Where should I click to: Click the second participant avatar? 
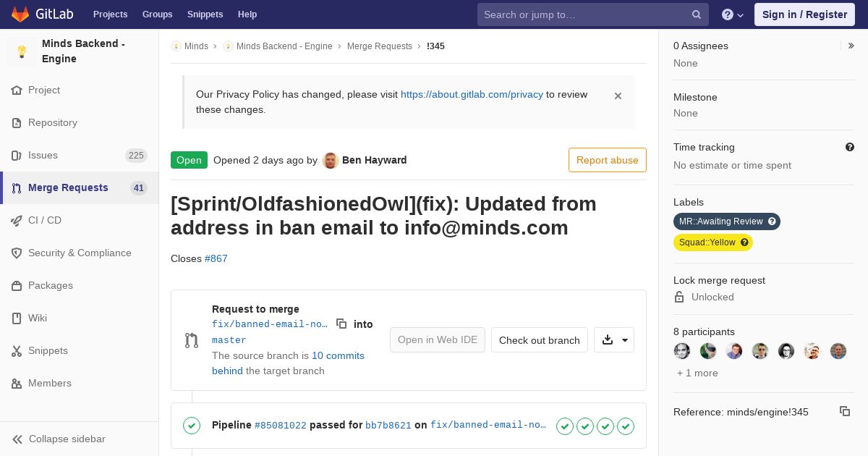point(708,351)
